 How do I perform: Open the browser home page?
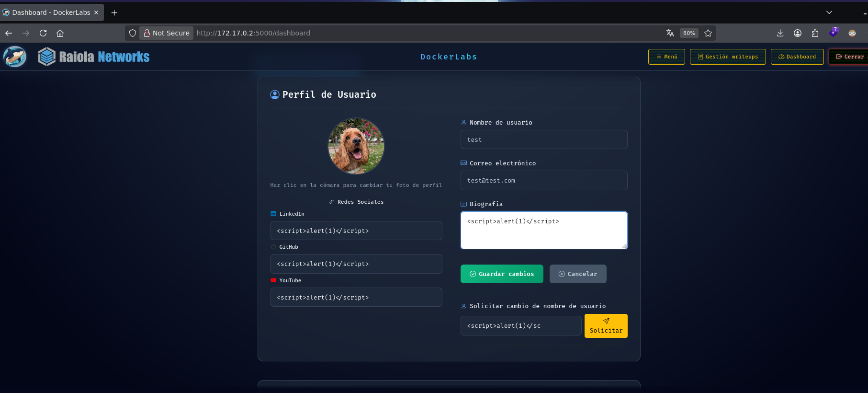(x=60, y=33)
